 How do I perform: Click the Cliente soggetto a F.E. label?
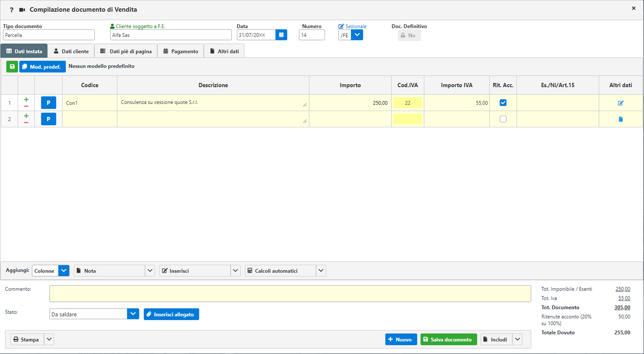coord(141,26)
